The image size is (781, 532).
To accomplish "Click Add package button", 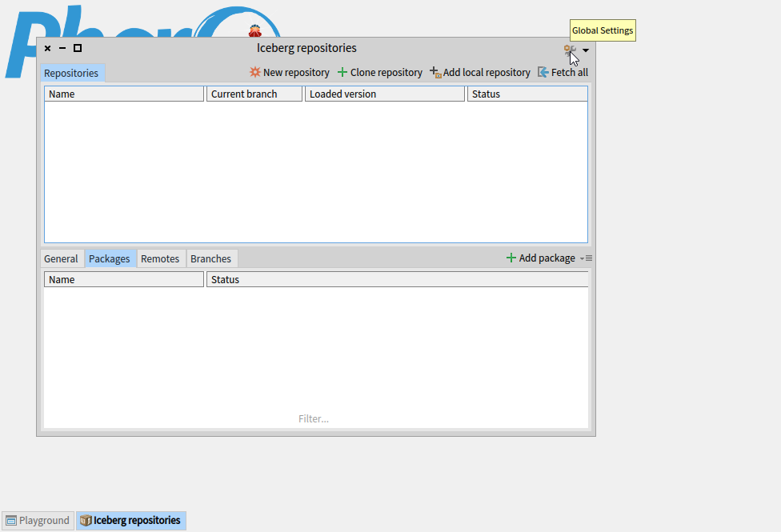I will click(x=540, y=258).
